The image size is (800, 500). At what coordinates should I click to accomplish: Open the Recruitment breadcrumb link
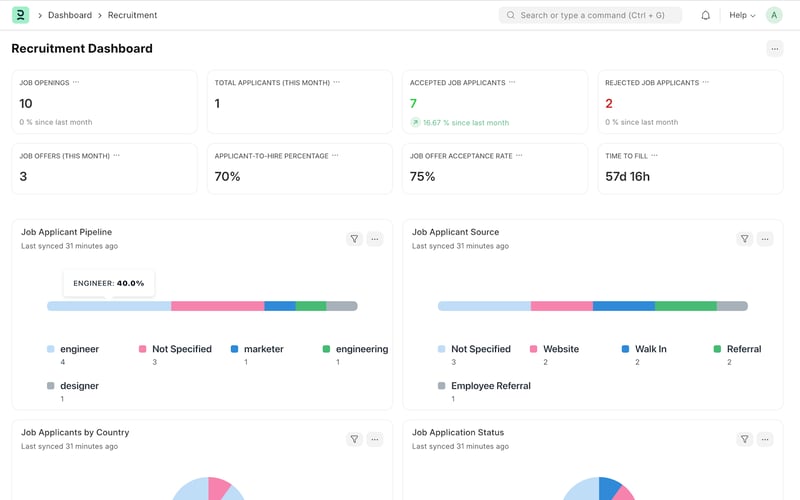click(132, 15)
